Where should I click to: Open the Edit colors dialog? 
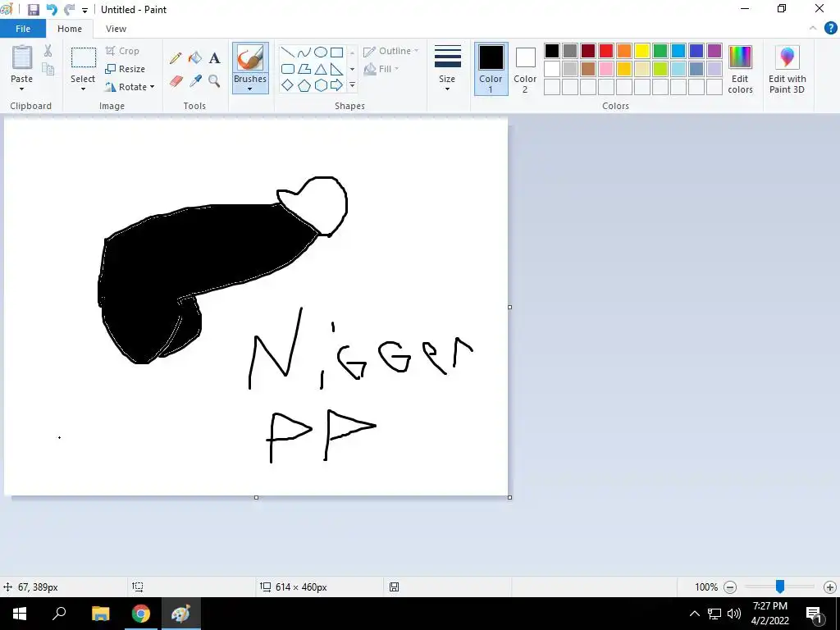741,69
